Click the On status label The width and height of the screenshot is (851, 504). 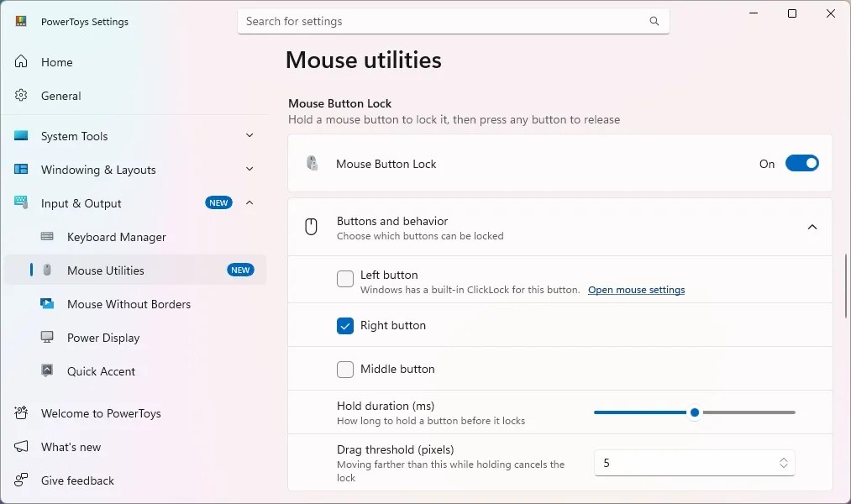pos(767,164)
